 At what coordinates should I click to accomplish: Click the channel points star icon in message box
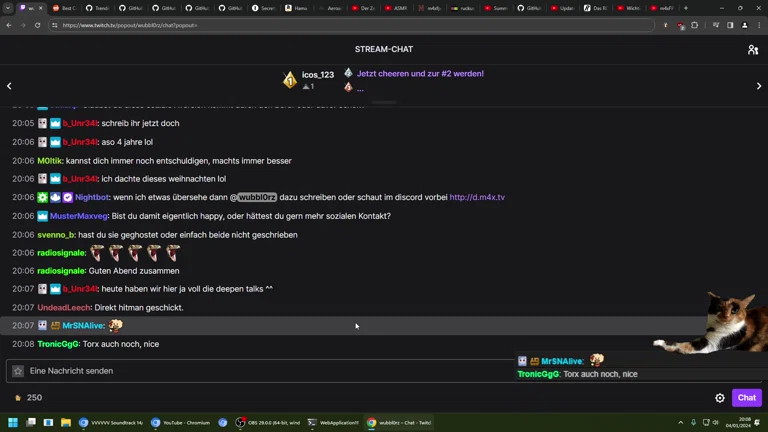point(18,371)
